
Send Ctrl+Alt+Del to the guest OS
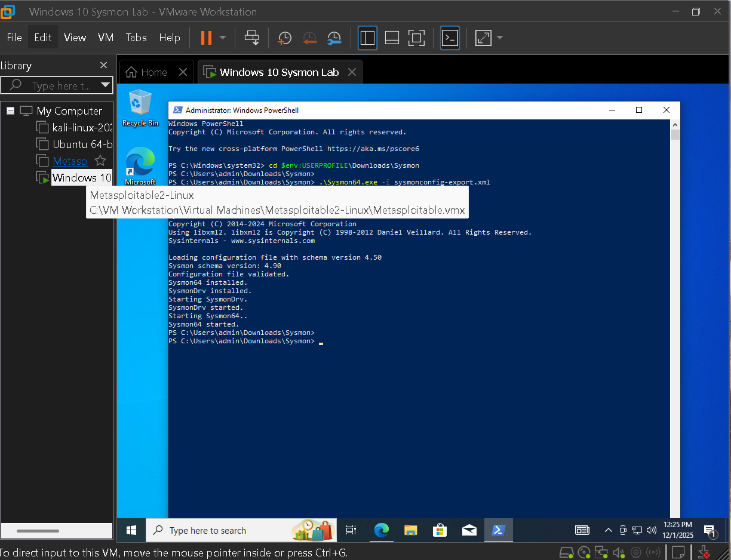pos(251,38)
